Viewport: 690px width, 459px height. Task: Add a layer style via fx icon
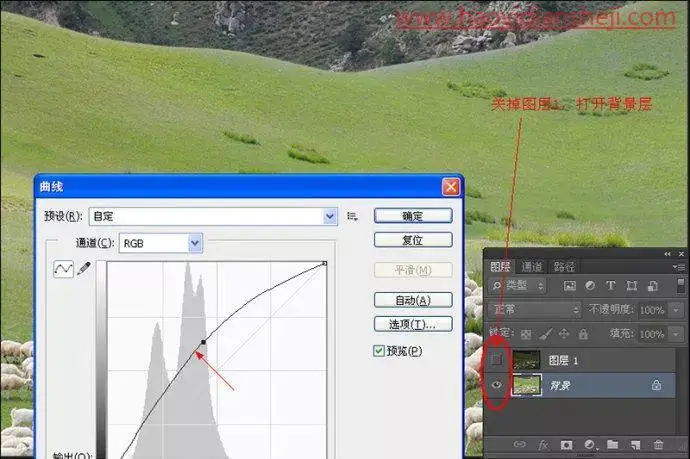543,445
